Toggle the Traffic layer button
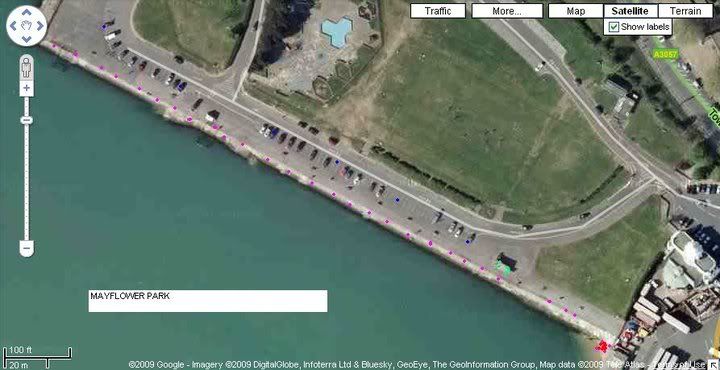This screenshot has height=370, width=720. click(438, 11)
